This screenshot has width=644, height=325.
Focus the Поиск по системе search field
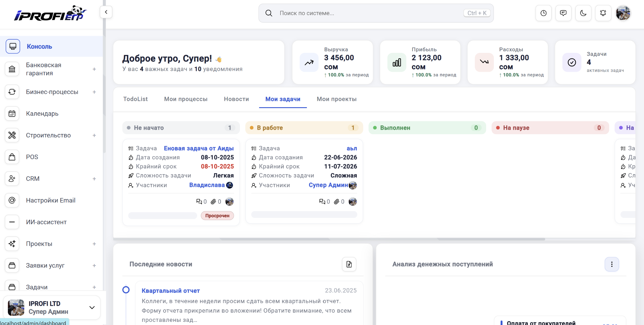point(376,13)
